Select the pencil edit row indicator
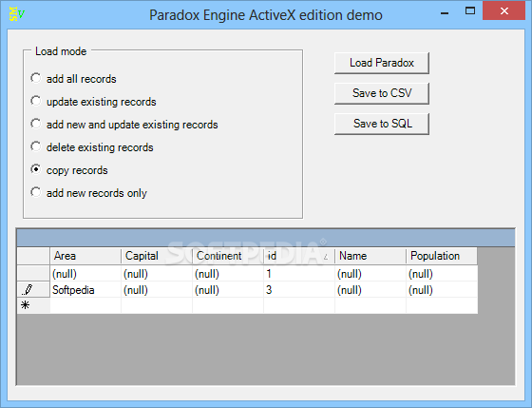532x408 pixels. [33, 290]
